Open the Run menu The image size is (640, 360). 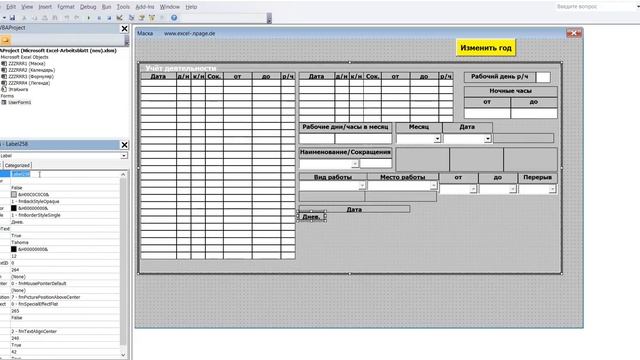coord(106,7)
